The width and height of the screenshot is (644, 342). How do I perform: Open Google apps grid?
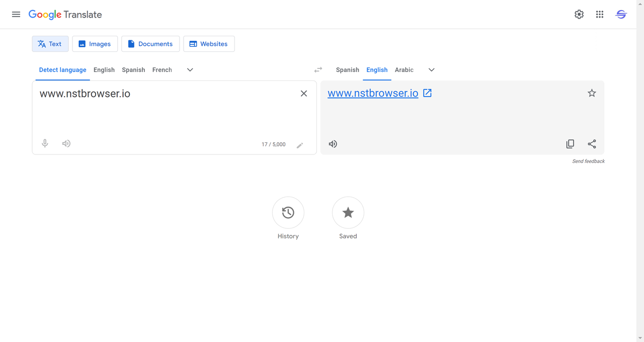click(599, 15)
